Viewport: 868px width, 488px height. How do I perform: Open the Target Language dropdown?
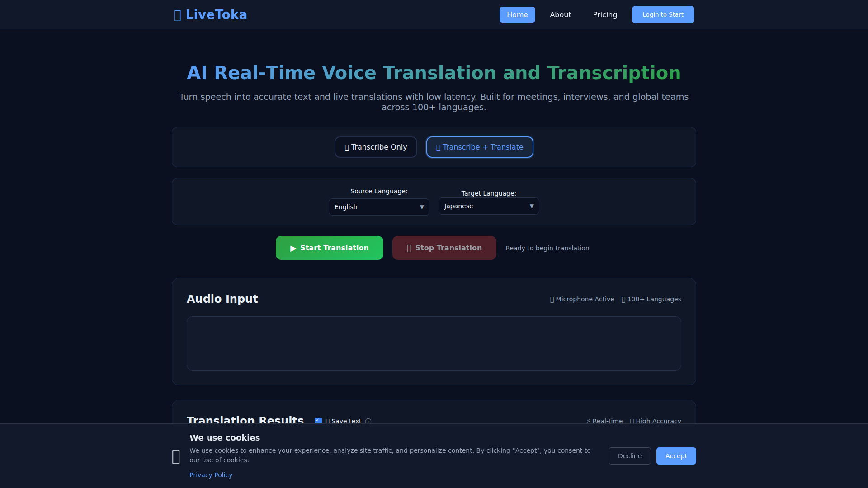488,206
